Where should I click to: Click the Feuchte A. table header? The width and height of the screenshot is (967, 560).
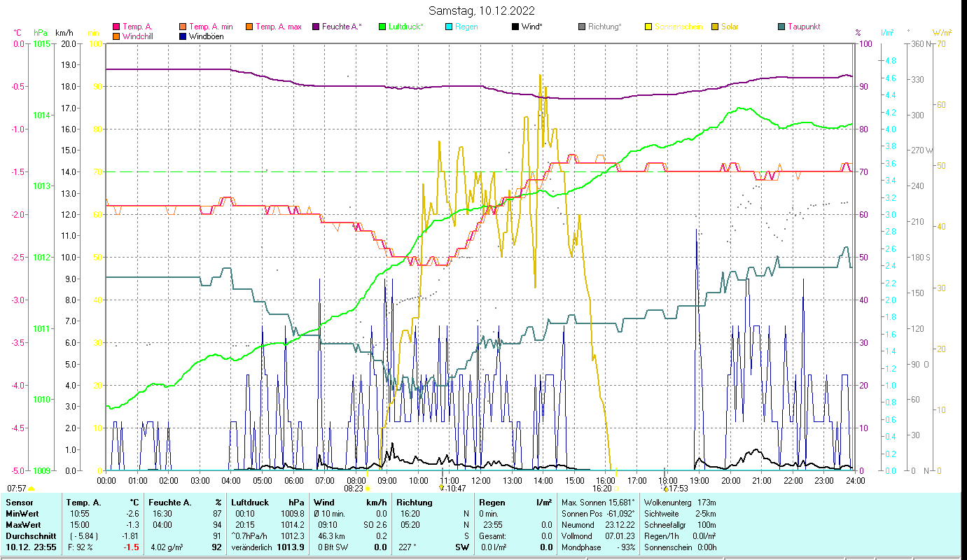pyautogui.click(x=170, y=503)
